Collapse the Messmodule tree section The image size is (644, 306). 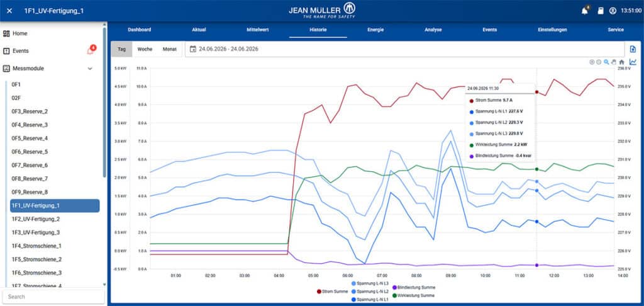click(x=90, y=69)
